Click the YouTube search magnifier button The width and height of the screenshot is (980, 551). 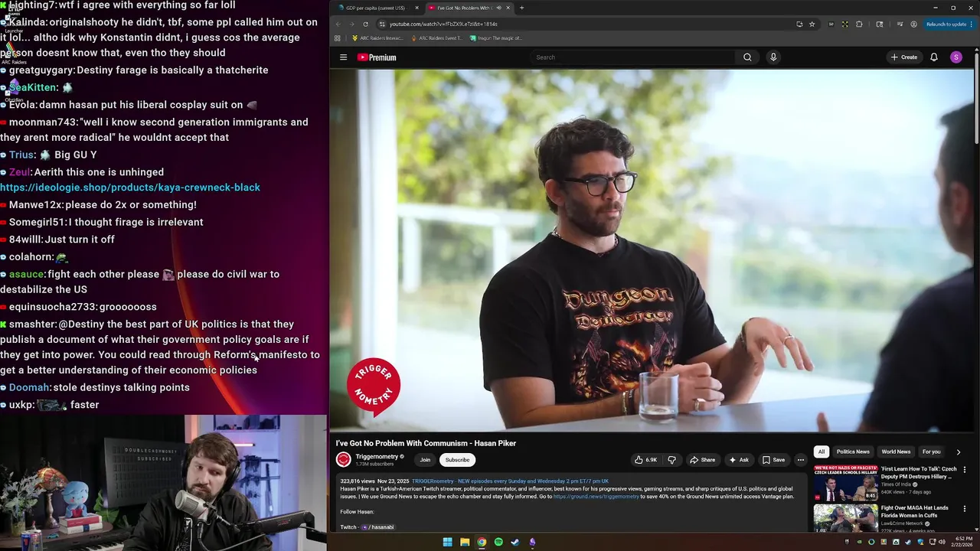[747, 57]
